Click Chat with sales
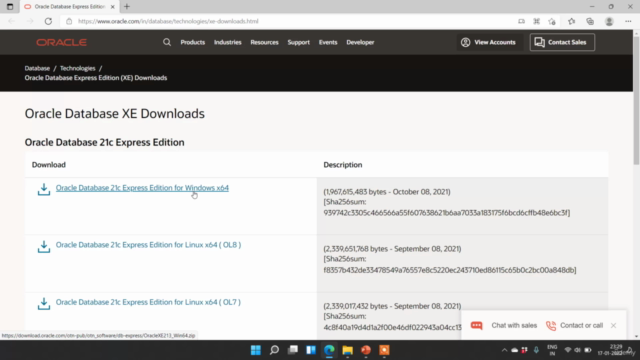The height and width of the screenshot is (360, 640). (514, 325)
